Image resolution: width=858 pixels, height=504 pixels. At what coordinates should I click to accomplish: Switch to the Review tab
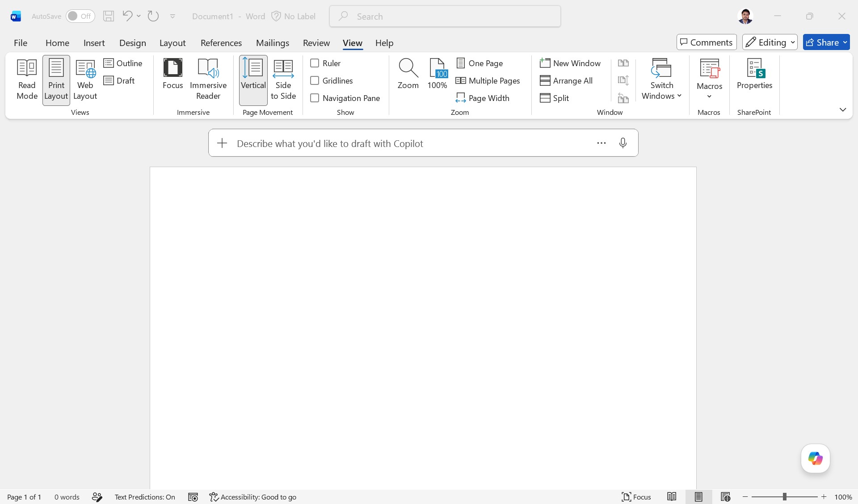(x=316, y=42)
